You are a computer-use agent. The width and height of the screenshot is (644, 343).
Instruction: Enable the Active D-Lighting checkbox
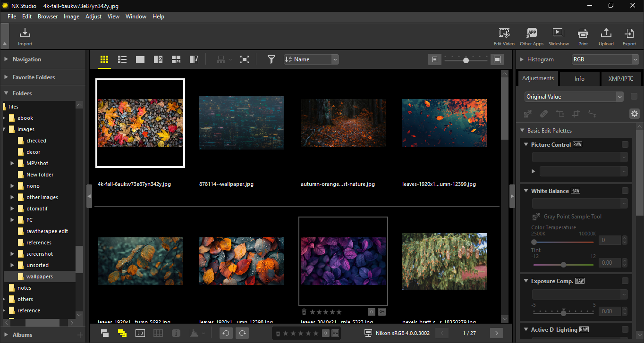tap(625, 329)
